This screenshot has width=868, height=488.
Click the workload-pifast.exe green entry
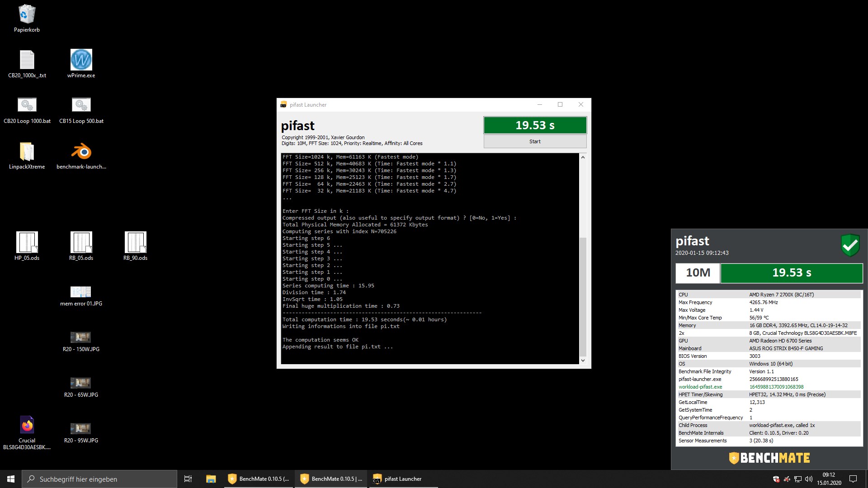(700, 387)
